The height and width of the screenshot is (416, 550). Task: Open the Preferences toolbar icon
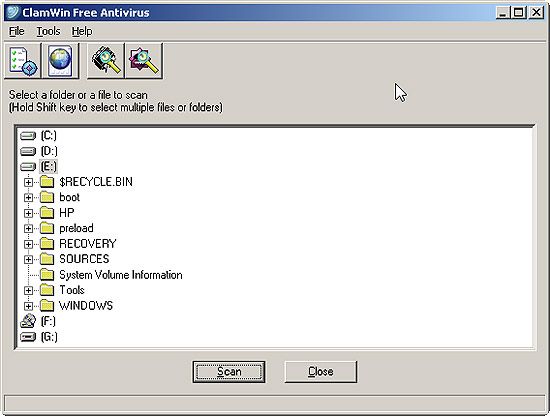(23, 61)
